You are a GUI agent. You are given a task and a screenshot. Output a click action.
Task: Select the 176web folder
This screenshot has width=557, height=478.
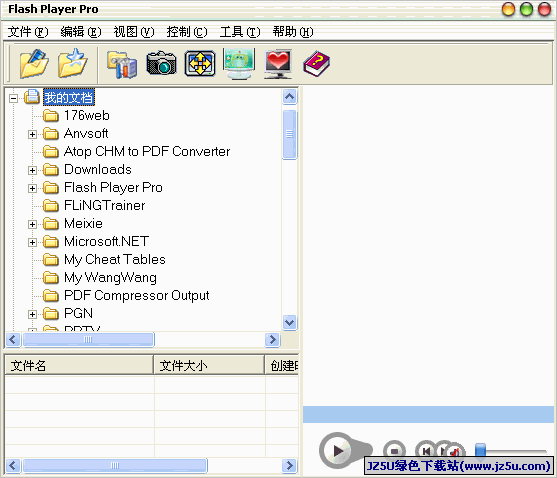pyautogui.click(x=87, y=115)
